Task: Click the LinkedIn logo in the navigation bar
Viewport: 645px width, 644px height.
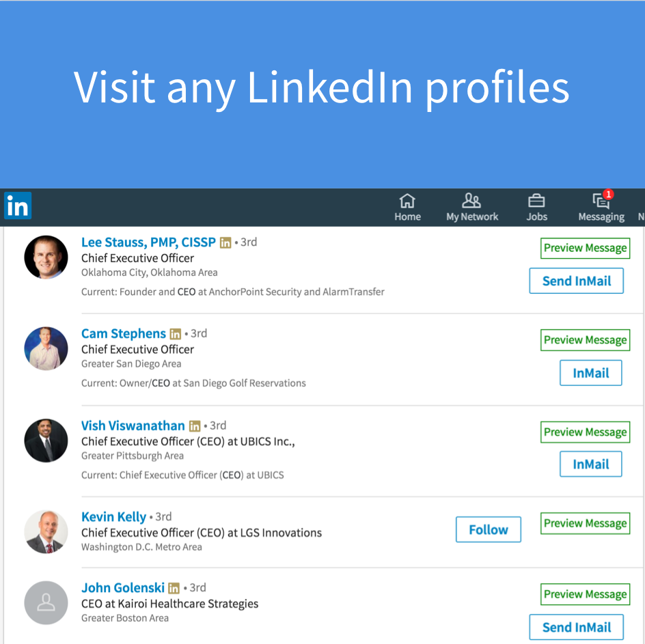Action: [17, 206]
